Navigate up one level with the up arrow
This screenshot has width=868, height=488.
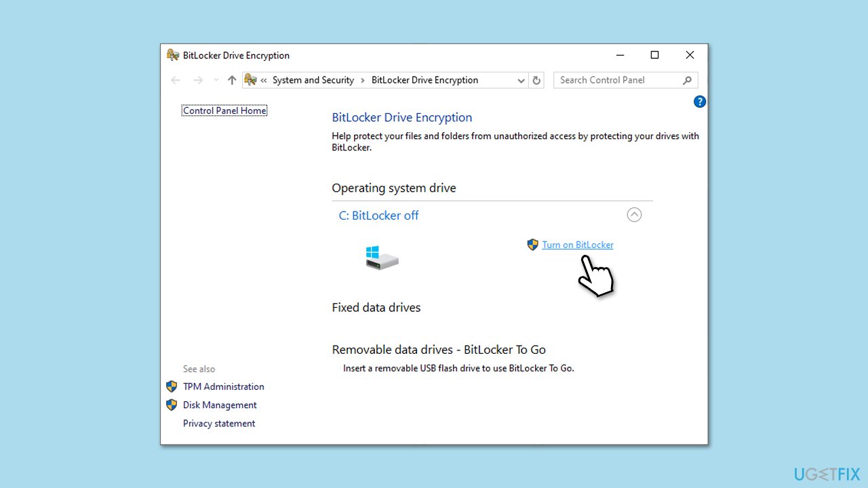click(231, 80)
